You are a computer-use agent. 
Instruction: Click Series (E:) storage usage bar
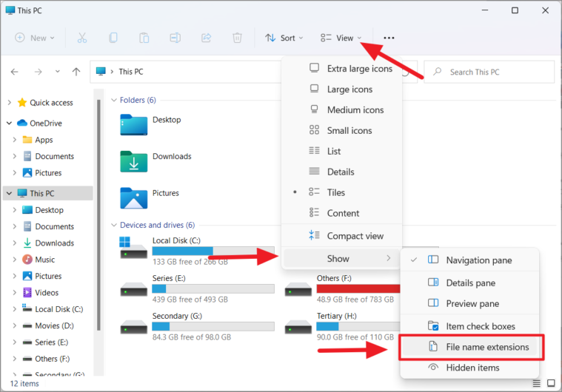tap(213, 288)
